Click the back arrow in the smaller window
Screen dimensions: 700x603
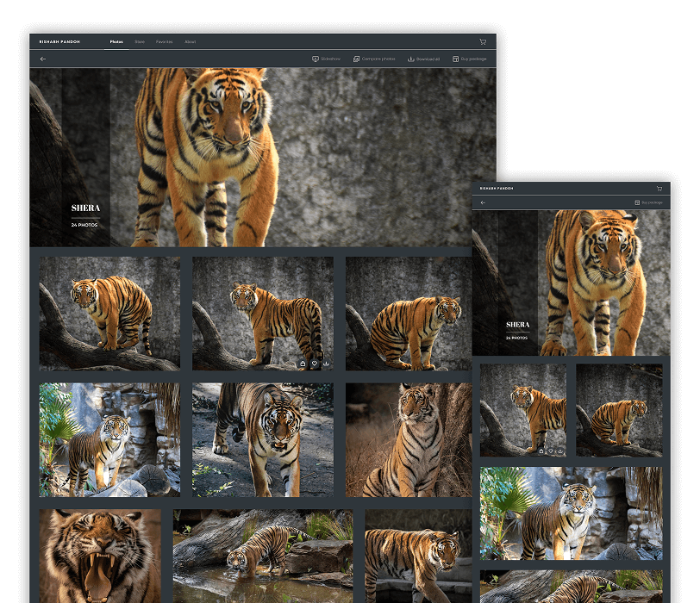483,202
